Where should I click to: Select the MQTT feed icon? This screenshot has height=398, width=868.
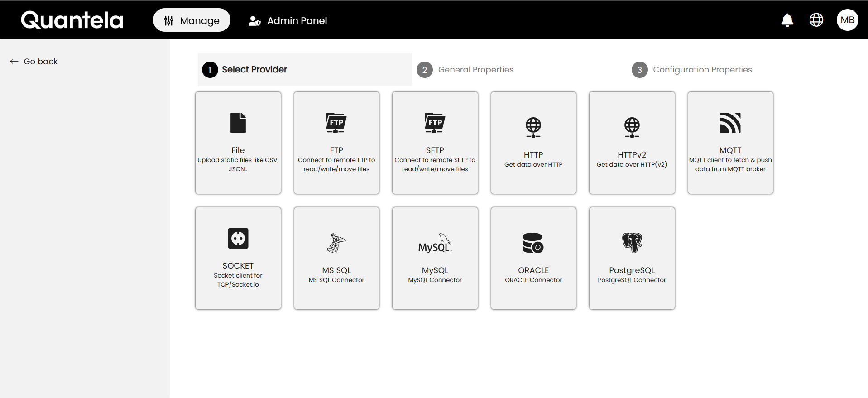[730, 123]
